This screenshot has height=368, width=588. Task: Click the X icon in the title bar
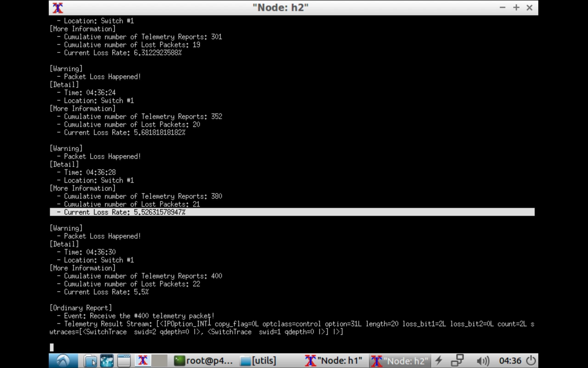coord(58,8)
